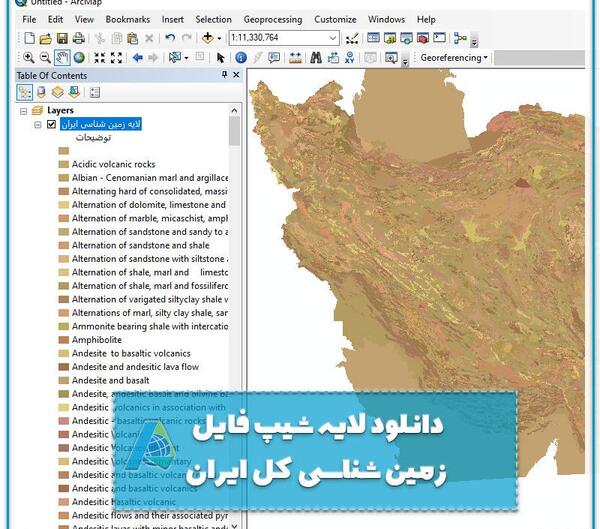Viewport: 600px width, 529px height.
Task: Click the New Map File icon
Action: click(29, 38)
